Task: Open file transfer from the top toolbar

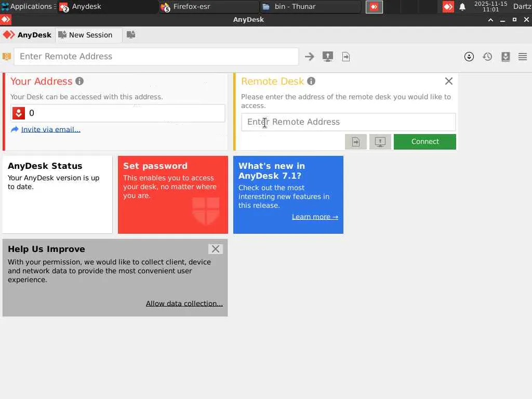Action: 345,57
